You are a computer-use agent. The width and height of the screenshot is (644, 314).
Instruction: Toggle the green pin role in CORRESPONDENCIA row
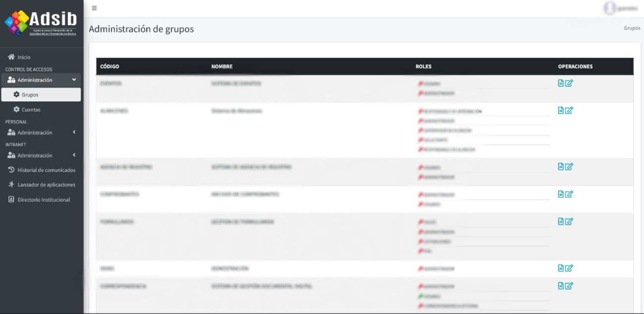tap(420, 296)
